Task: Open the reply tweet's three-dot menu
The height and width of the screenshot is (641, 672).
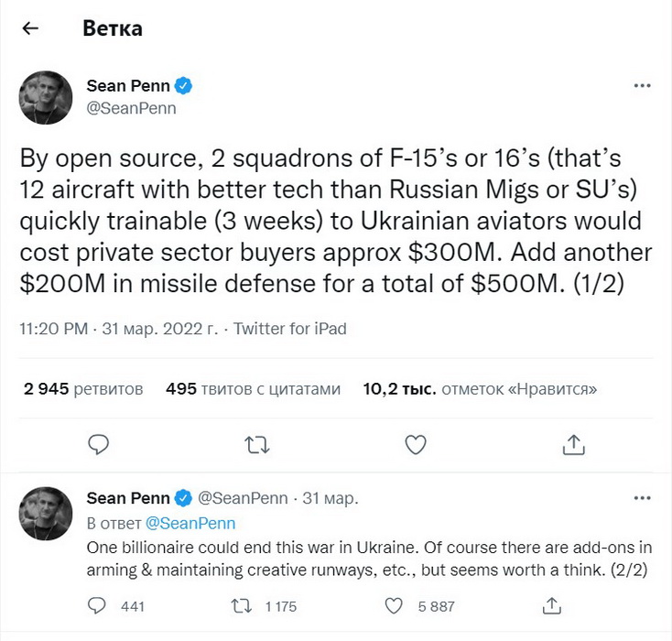Action: click(642, 498)
